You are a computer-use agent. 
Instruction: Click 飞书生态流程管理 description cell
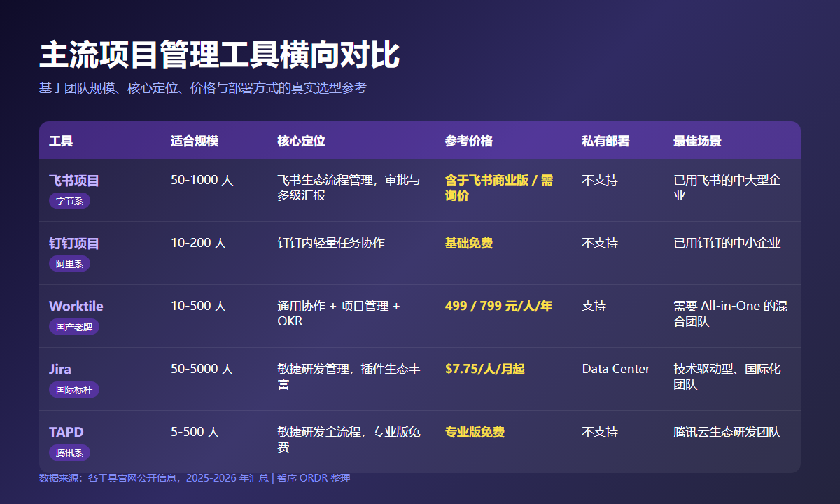349,188
